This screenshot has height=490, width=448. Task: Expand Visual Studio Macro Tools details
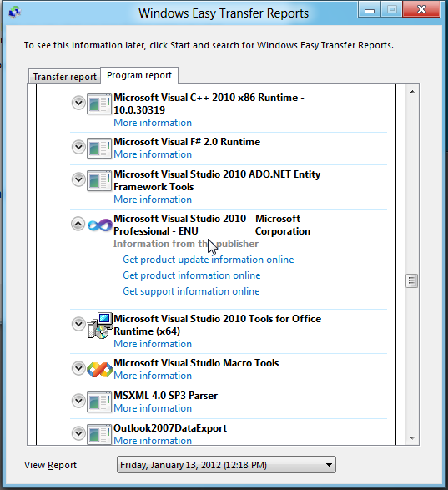78,368
